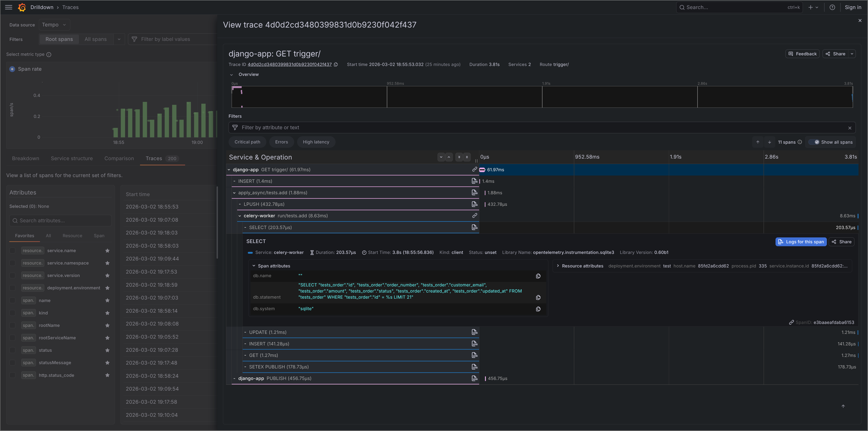Image resolution: width=868 pixels, height=431 pixels.
Task: Open the Tempo data source dropdown
Action: tap(54, 25)
